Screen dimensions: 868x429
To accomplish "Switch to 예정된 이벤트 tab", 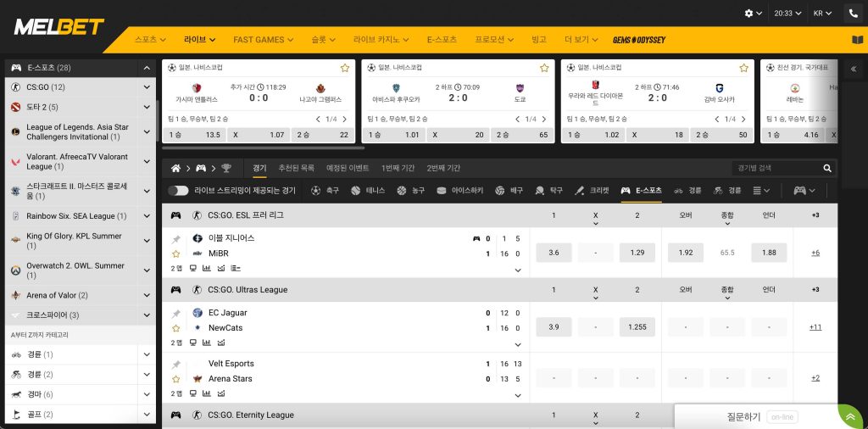I will pyautogui.click(x=348, y=168).
